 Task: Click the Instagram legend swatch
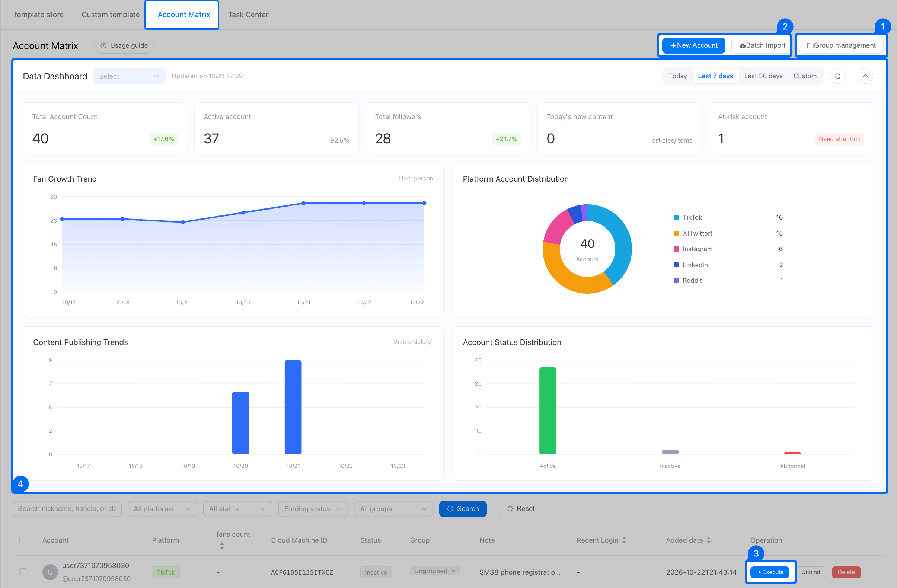coord(676,249)
